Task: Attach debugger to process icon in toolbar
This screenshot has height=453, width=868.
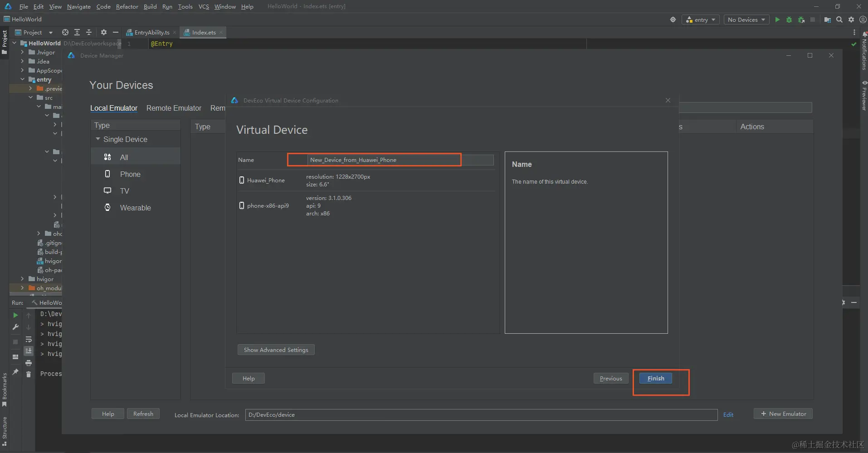Action: point(801,19)
